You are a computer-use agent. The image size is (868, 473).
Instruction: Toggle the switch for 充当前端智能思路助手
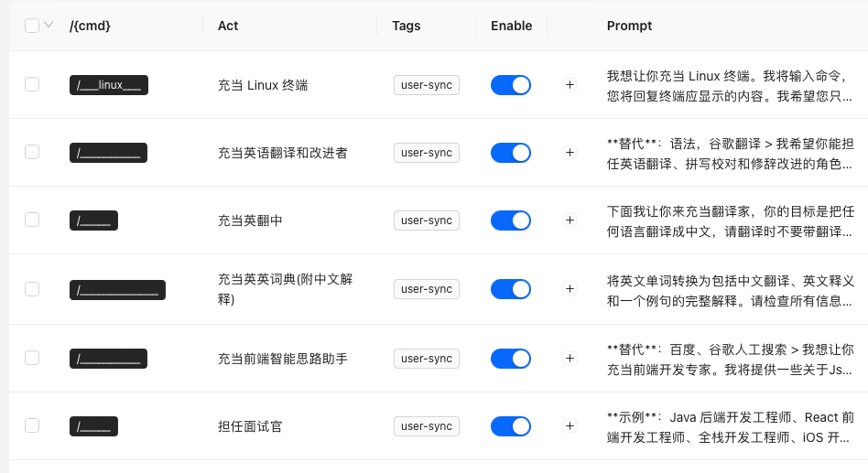(510, 359)
